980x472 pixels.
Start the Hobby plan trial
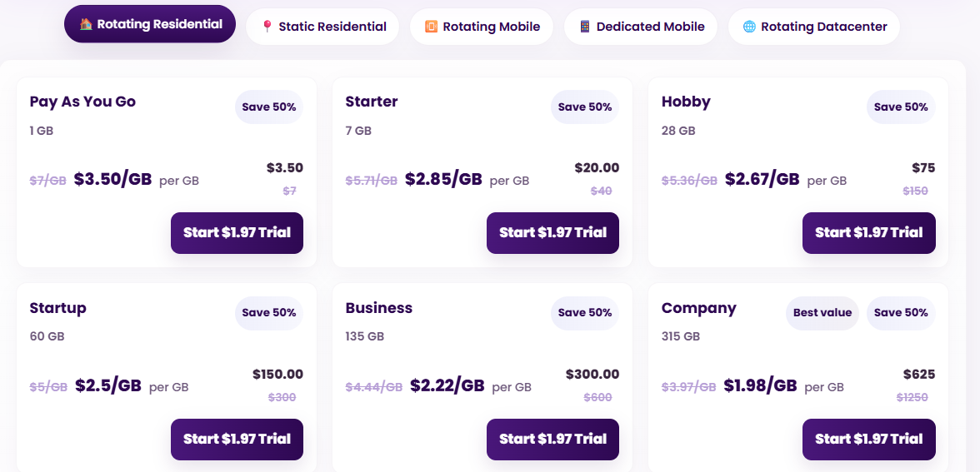(x=868, y=233)
